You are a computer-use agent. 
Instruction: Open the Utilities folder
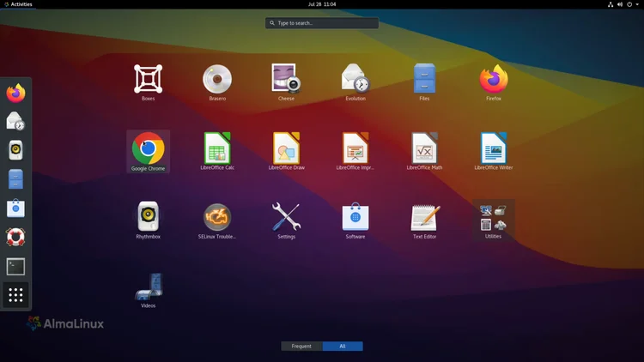coord(493,220)
